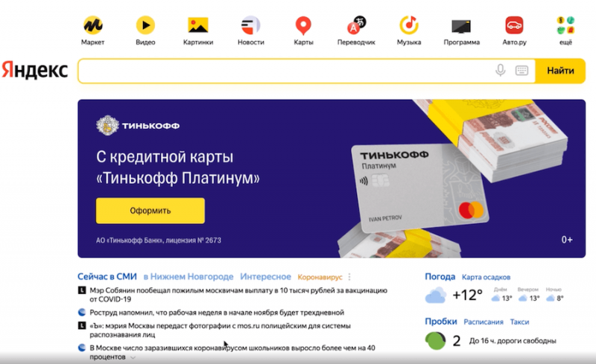
Task: Click Оформить button on Tinkoff banner
Action: [150, 211]
